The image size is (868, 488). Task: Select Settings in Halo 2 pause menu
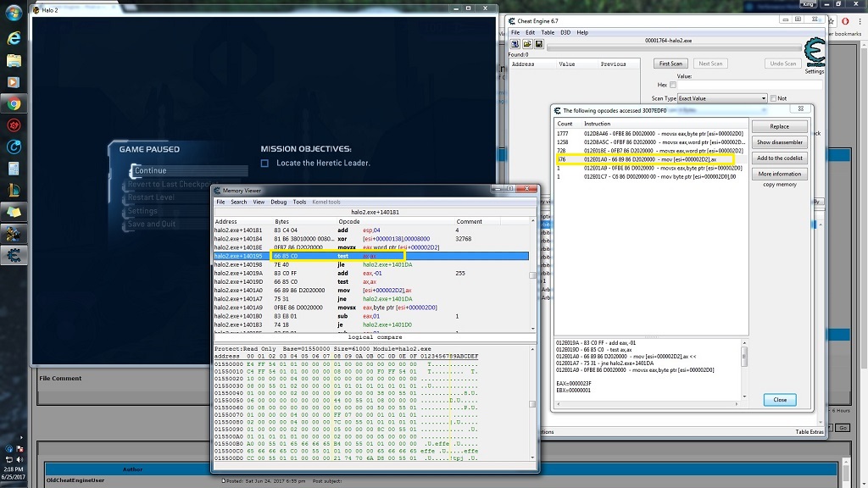[142, 211]
